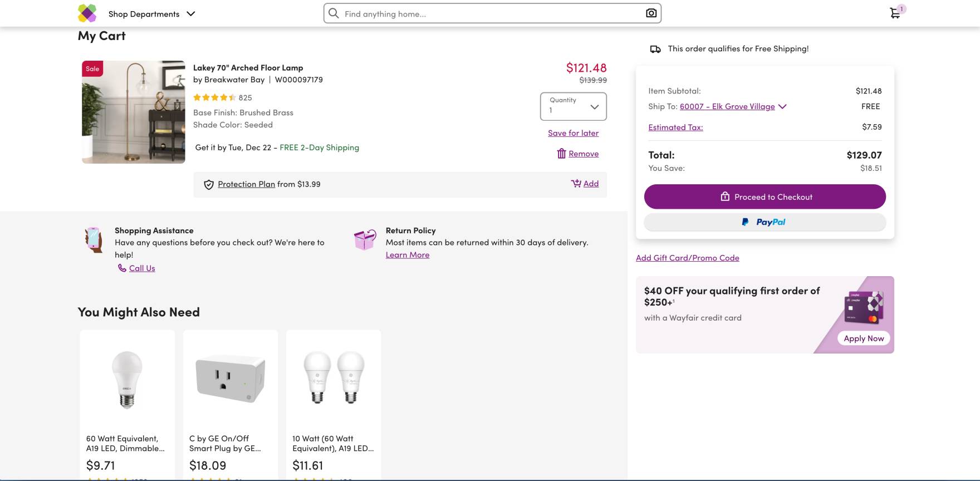980x481 pixels.
Task: Expand the Ship To zip code chevron
Action: [782, 106]
